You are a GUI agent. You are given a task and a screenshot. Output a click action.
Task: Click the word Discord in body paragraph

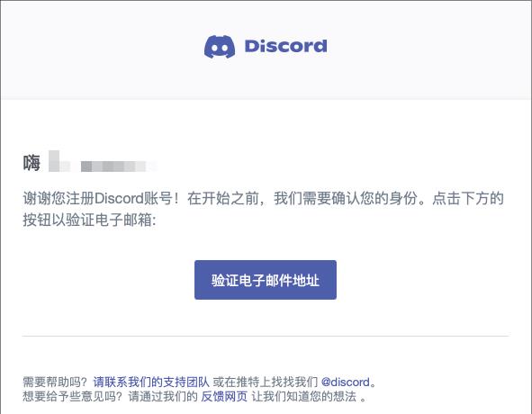click(119, 198)
